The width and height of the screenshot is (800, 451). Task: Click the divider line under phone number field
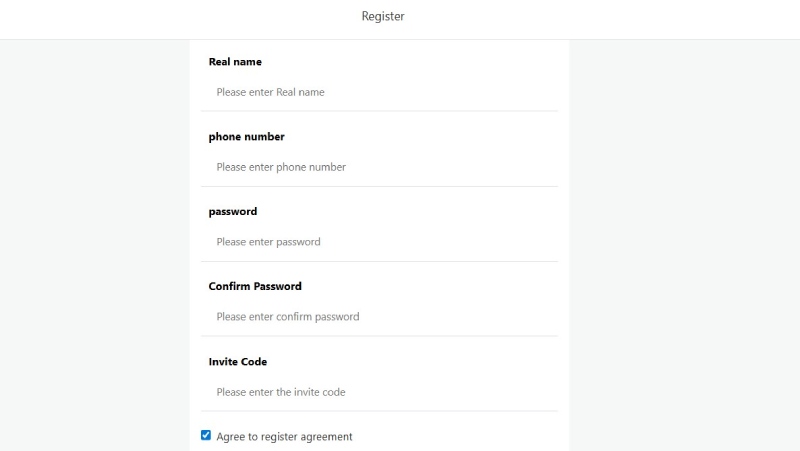click(x=380, y=186)
